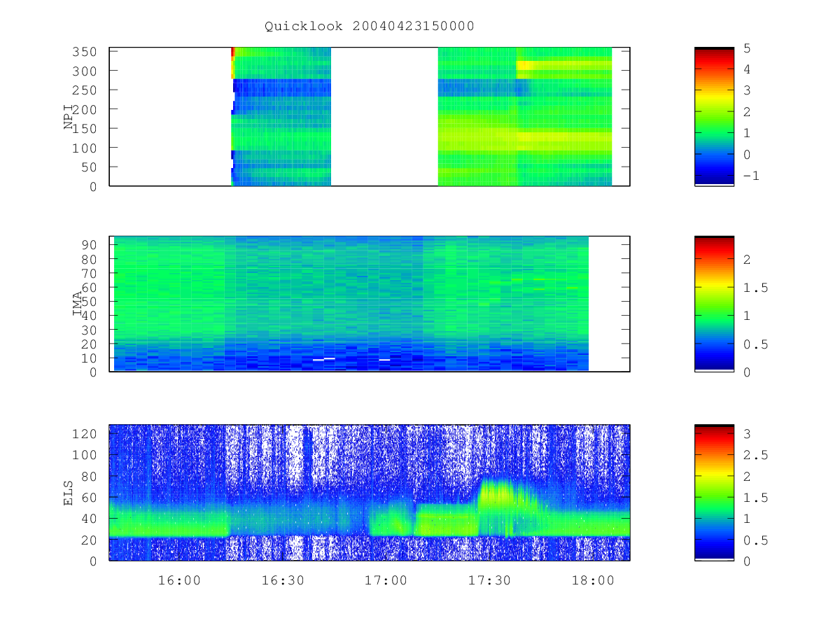
Task: Click inside the IMA spectrogram panel
Action: [370, 304]
